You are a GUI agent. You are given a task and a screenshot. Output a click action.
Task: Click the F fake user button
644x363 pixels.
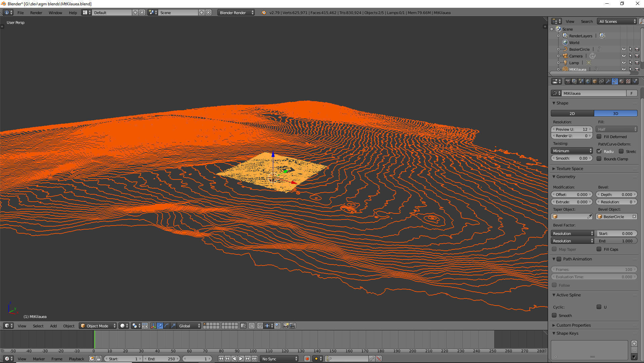(632, 93)
